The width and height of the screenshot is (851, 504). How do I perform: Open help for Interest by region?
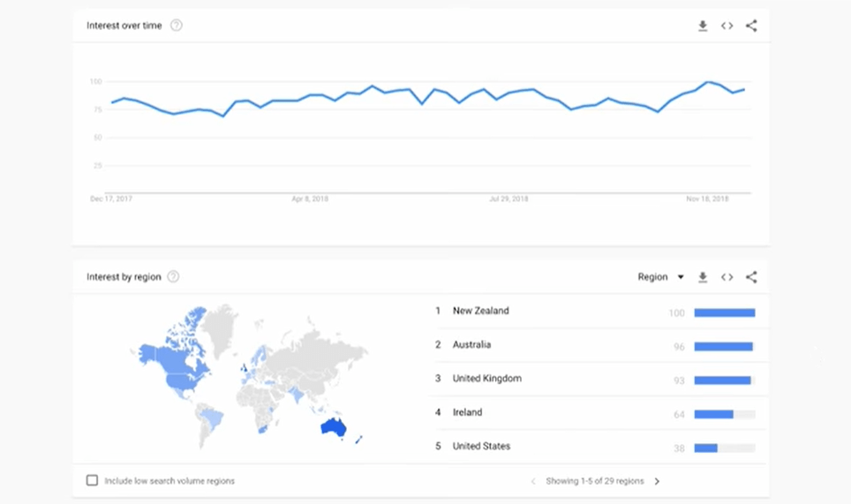tap(173, 277)
